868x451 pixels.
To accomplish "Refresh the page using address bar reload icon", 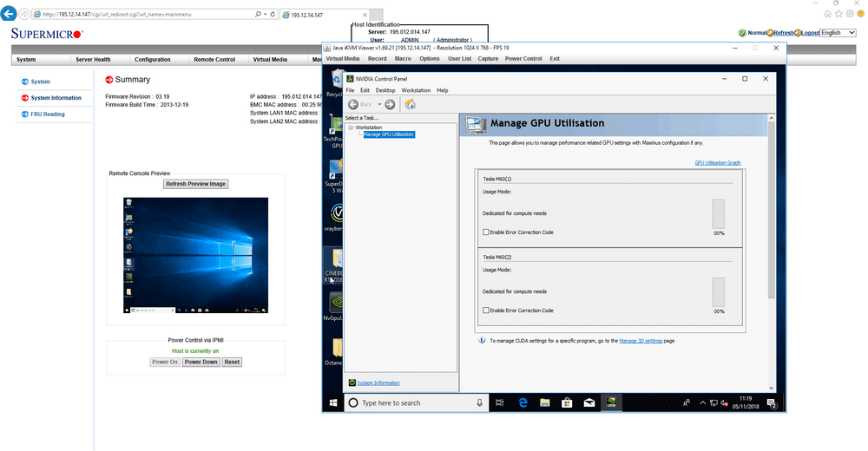I will 273,15.
